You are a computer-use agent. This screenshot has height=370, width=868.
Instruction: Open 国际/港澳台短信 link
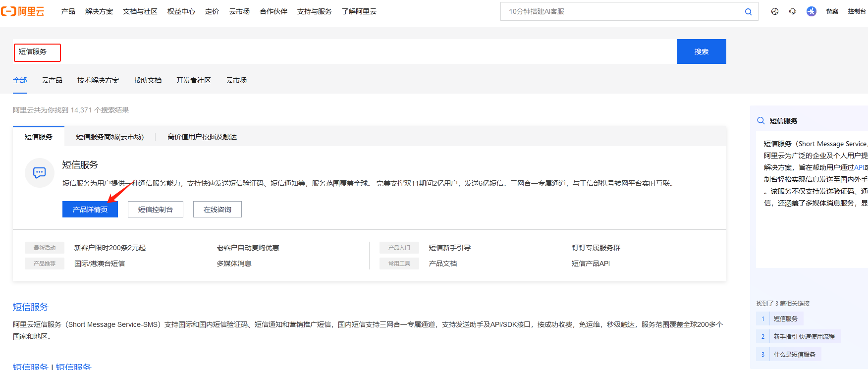click(x=100, y=264)
